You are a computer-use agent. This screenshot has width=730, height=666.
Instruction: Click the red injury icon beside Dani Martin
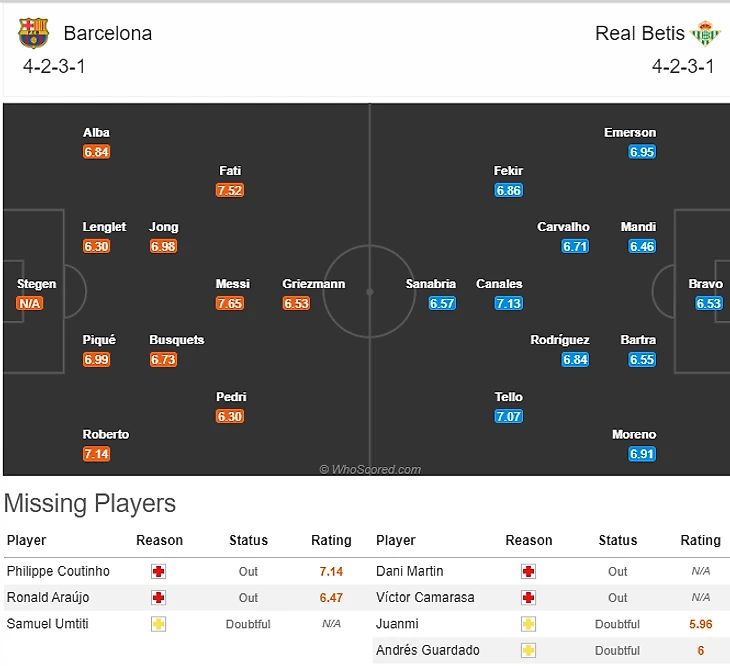point(528,571)
